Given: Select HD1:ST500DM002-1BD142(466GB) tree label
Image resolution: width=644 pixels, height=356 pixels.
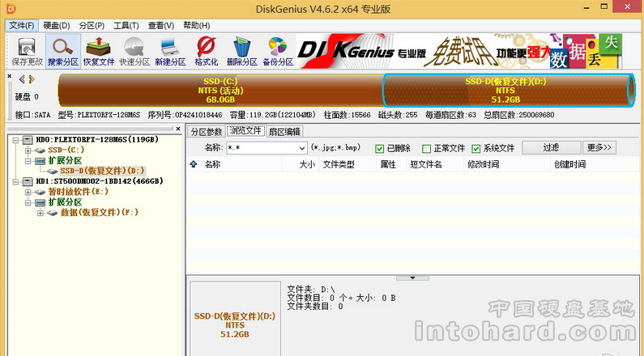Looking at the screenshot, I should 100,181.
